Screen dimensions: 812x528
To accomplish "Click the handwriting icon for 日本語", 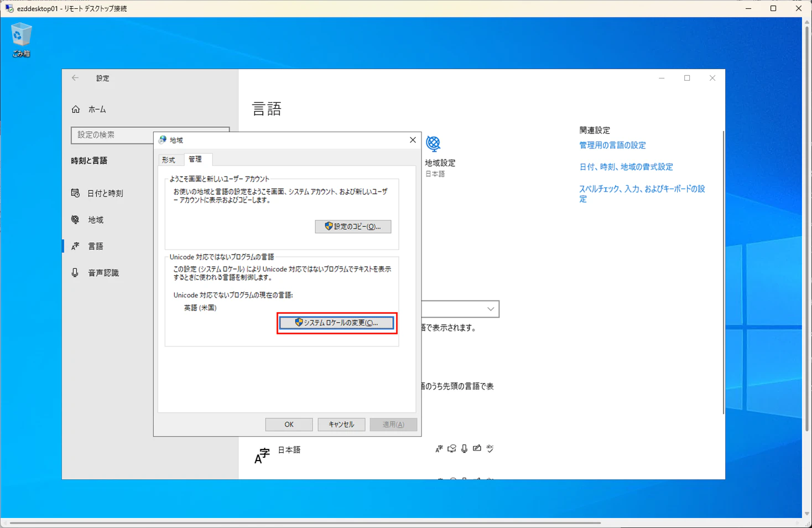I will [x=477, y=449].
